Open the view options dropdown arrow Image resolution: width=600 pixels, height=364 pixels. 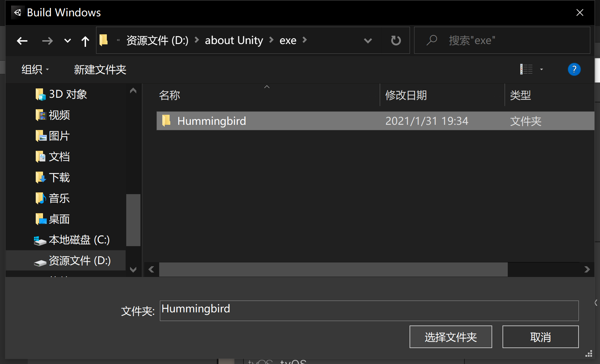tap(541, 70)
